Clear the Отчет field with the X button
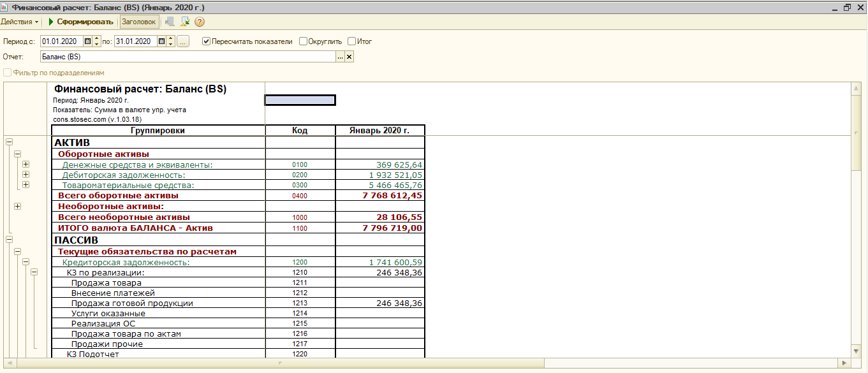Image resolution: width=868 pixels, height=373 pixels. point(349,57)
